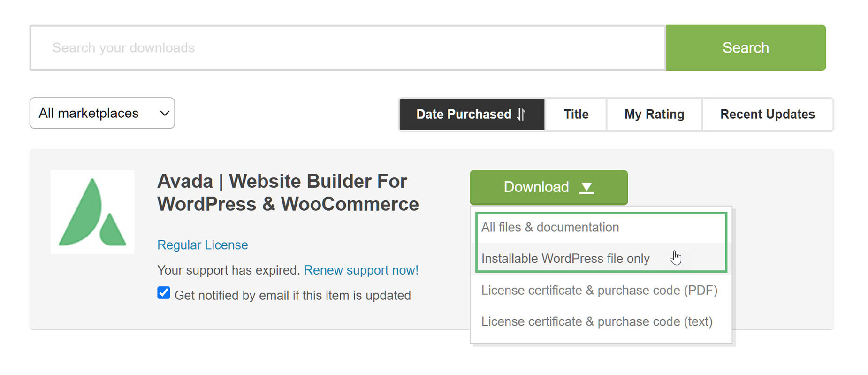Click the green Download button
Viewport: 868px width, 375px height.
[x=548, y=187]
